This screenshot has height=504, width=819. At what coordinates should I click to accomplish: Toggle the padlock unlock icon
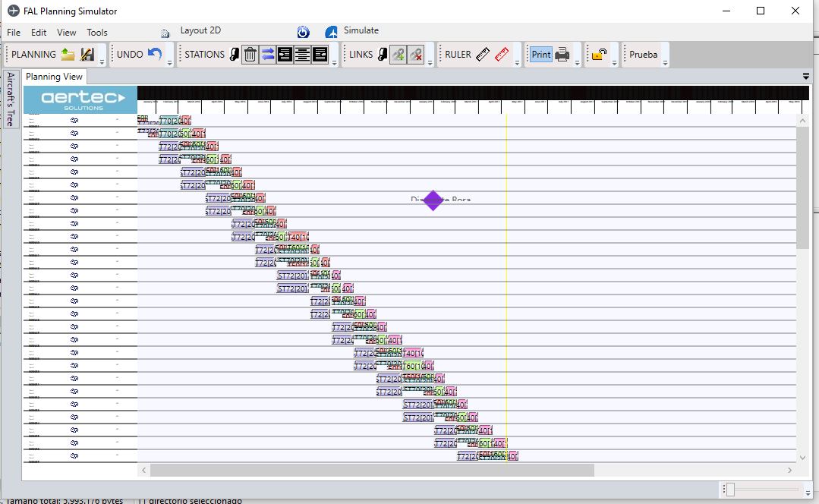tap(600, 55)
